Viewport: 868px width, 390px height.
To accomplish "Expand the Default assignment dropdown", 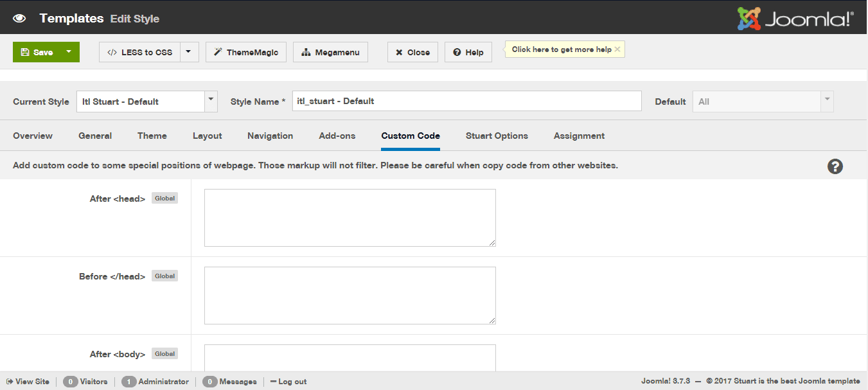I will [827, 101].
